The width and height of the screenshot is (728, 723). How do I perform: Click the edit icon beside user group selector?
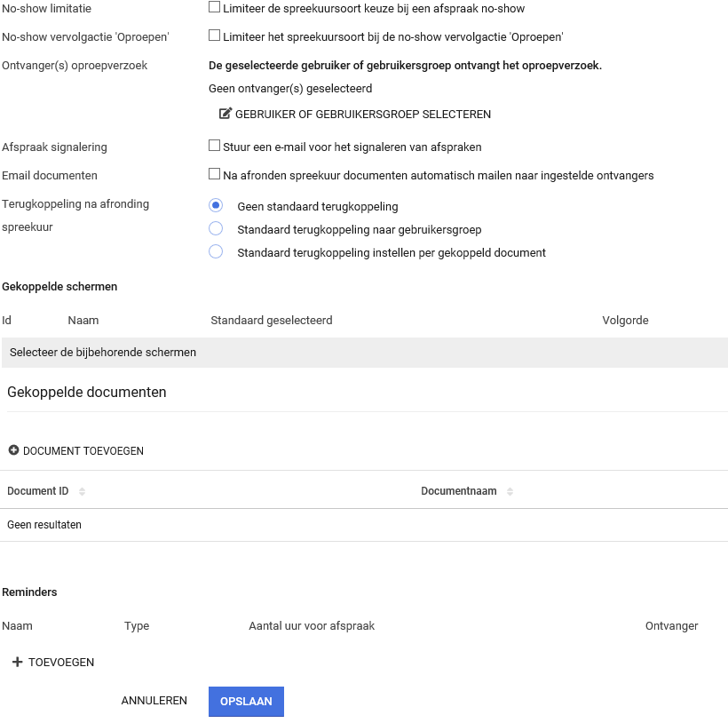click(x=226, y=114)
